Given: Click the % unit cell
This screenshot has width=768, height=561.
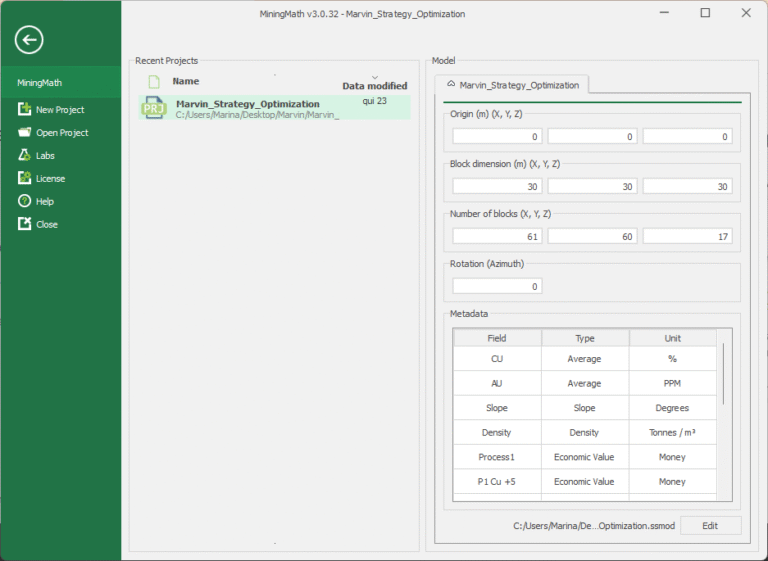Looking at the screenshot, I should pyautogui.click(x=672, y=359).
